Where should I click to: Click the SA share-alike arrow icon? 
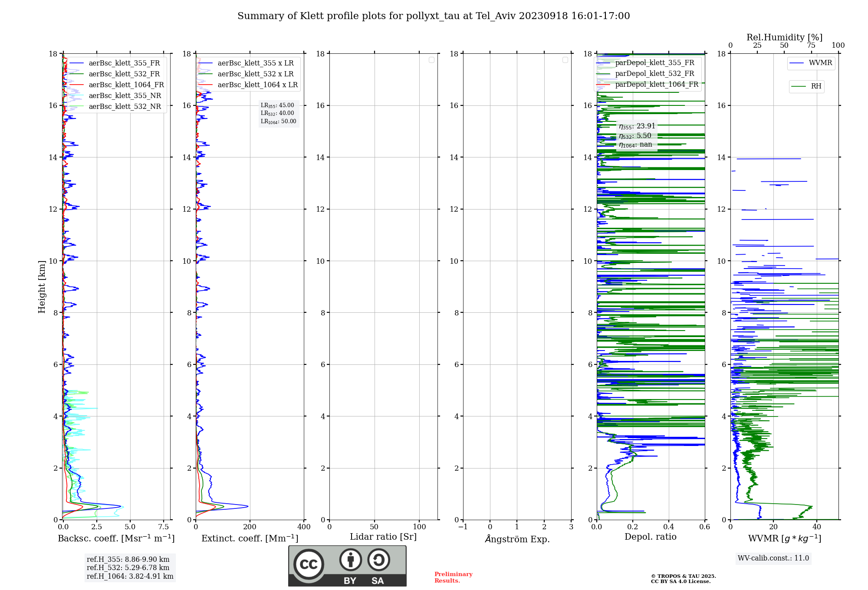click(x=378, y=560)
